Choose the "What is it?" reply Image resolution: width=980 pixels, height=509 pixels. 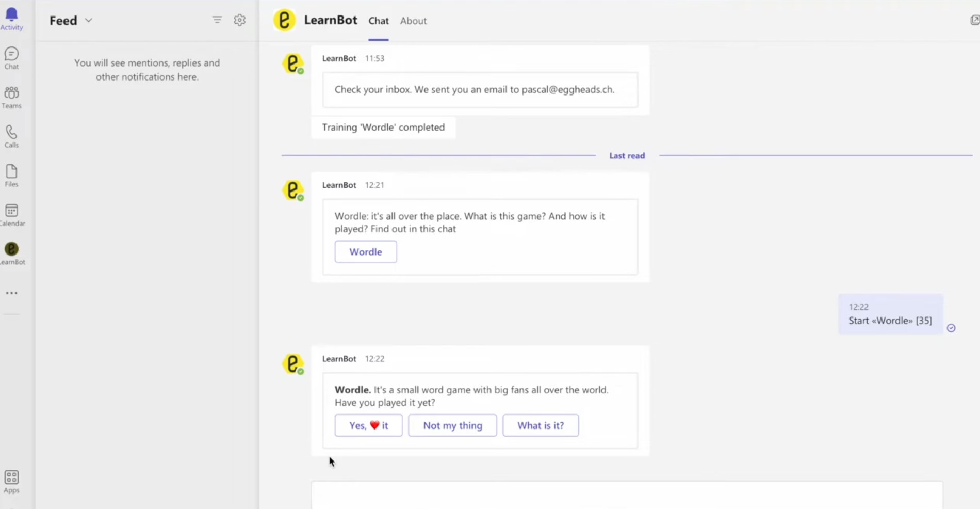pos(541,425)
